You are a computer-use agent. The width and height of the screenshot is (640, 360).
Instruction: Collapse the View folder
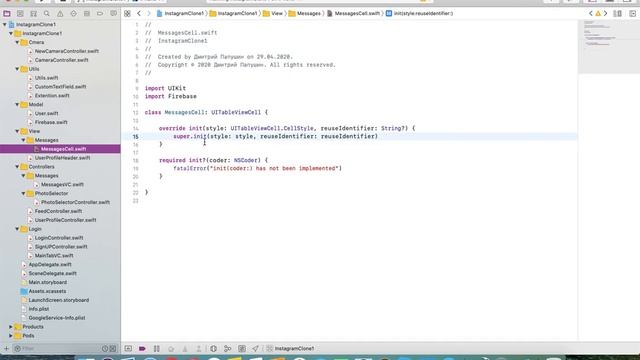[x=17, y=131]
